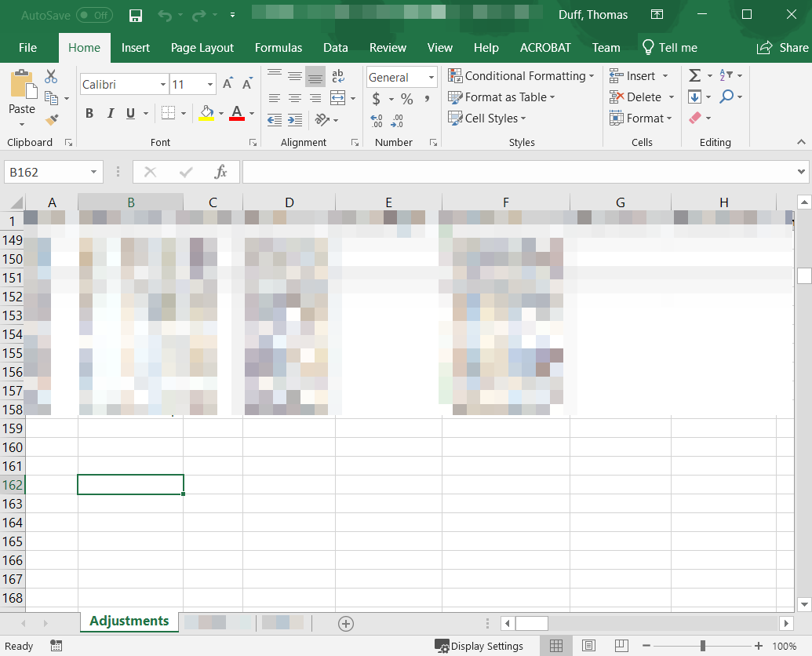Change font color using the red swatch
Viewport: 812px width, 656px height.
237,113
